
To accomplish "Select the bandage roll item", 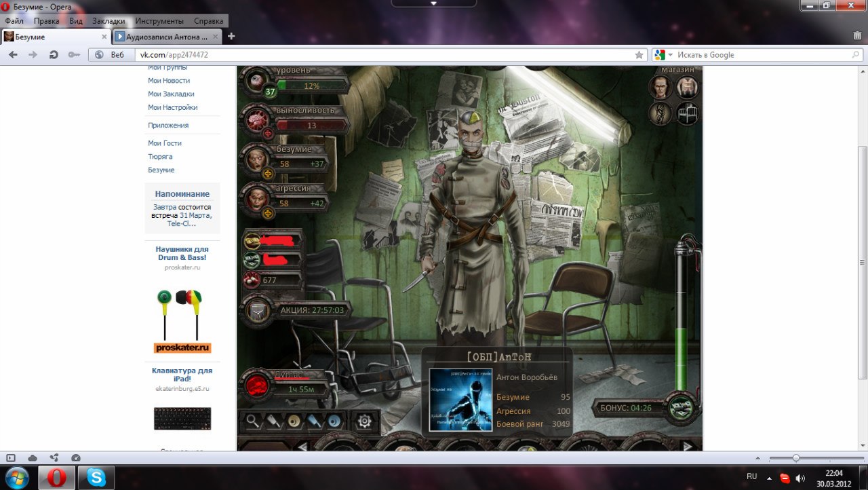I will click(293, 421).
